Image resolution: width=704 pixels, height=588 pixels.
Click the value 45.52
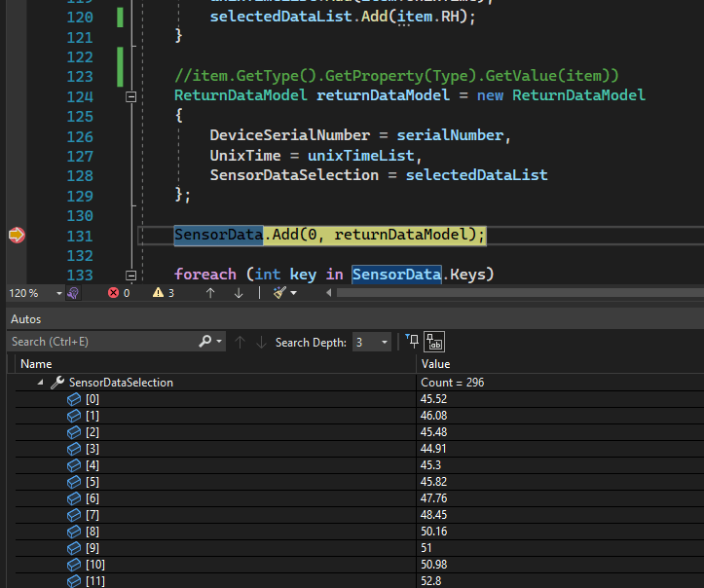[433, 399]
